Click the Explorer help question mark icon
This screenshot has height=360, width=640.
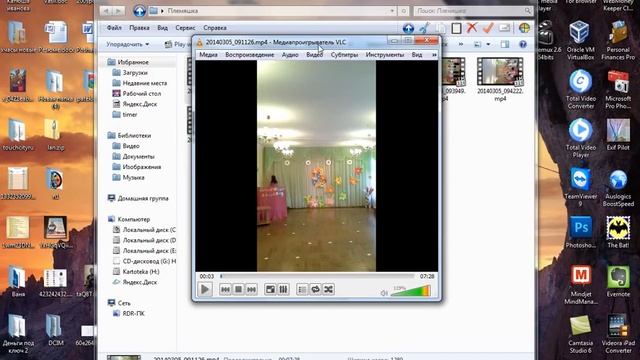pyautogui.click(x=523, y=44)
